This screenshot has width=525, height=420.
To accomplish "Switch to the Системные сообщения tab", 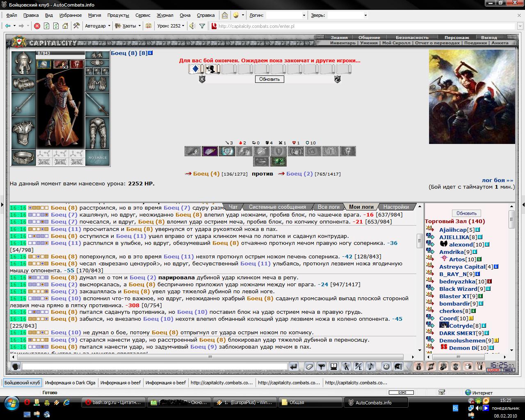I will click(x=277, y=207).
